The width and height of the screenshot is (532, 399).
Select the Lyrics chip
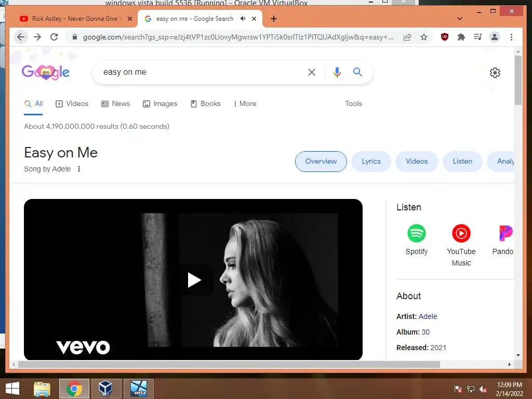pyautogui.click(x=371, y=162)
